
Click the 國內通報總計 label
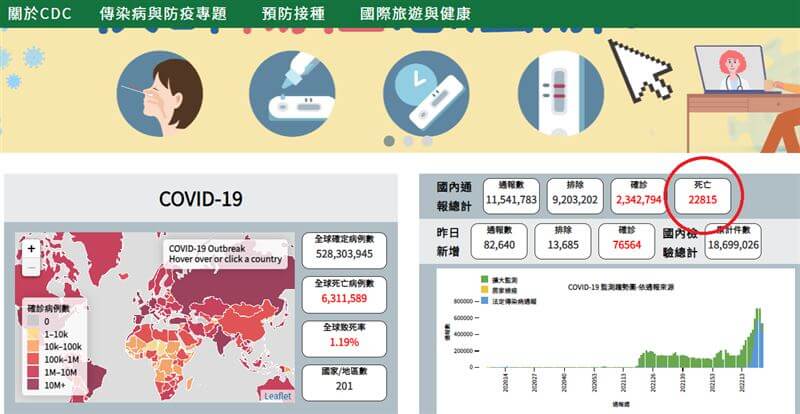tap(454, 197)
